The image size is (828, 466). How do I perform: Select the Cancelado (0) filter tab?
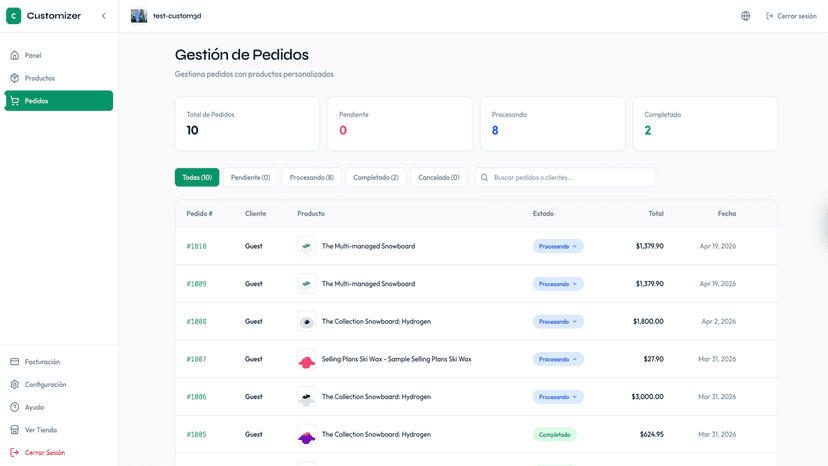coord(439,178)
